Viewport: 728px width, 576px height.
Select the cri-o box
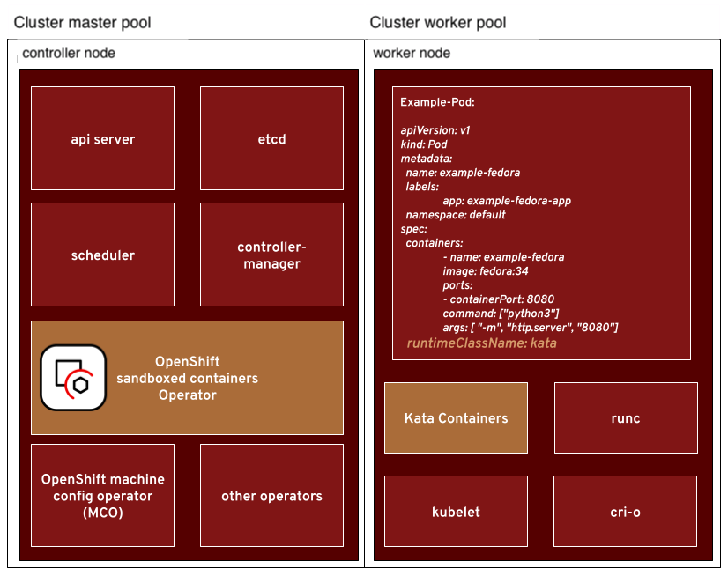625,511
